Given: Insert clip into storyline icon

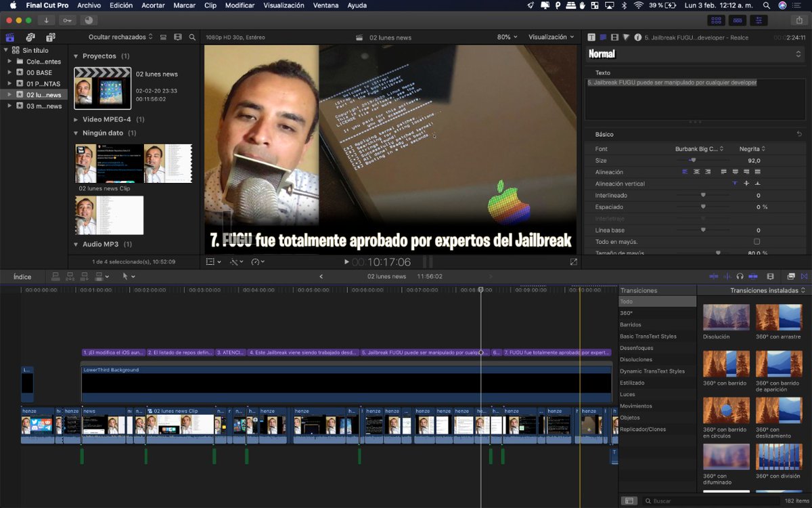Looking at the screenshot, I should [x=70, y=276].
